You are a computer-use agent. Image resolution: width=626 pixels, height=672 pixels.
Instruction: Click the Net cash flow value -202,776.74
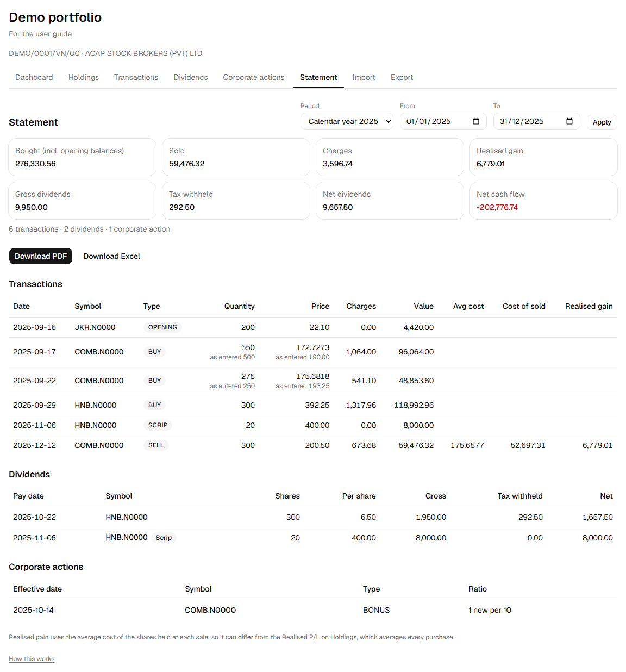click(497, 207)
